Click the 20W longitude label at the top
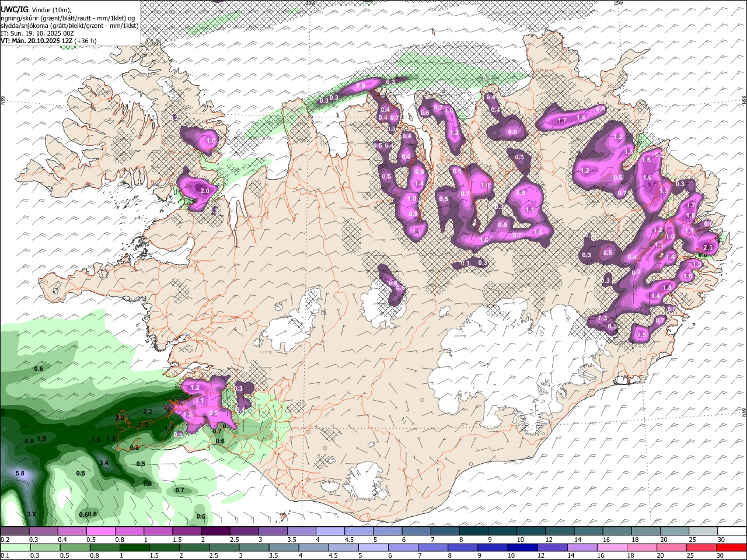The width and height of the screenshot is (747, 560). [x=310, y=2]
